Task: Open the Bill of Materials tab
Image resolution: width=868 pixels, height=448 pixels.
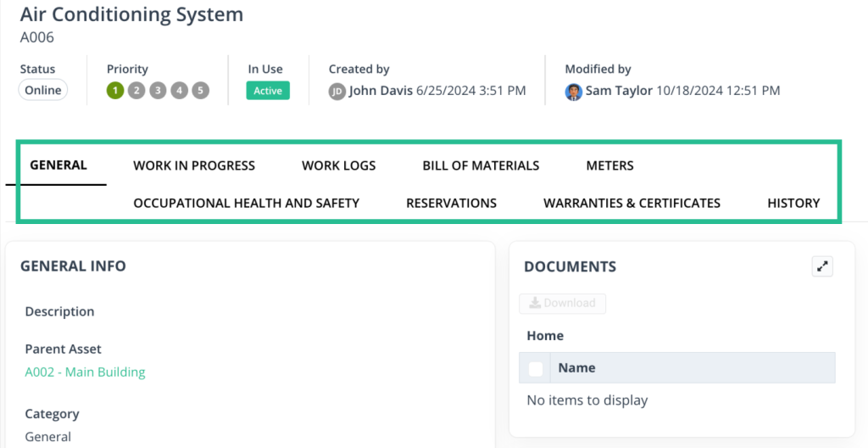Action: point(481,165)
